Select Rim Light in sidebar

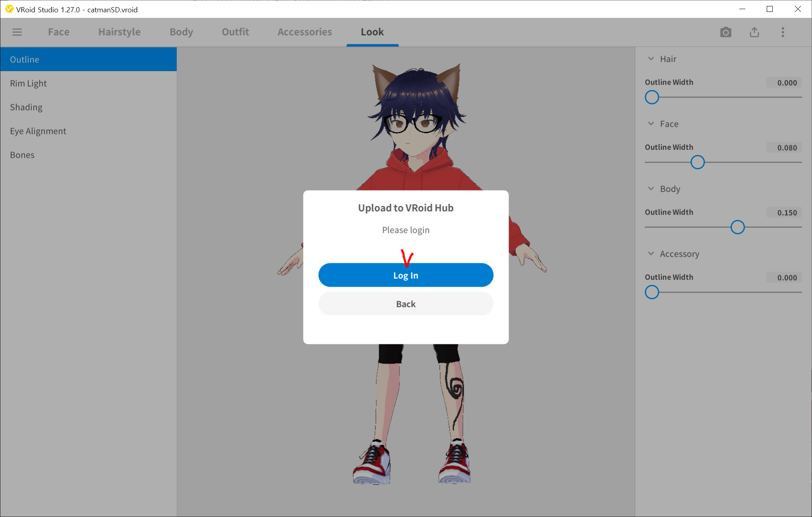[x=28, y=83]
